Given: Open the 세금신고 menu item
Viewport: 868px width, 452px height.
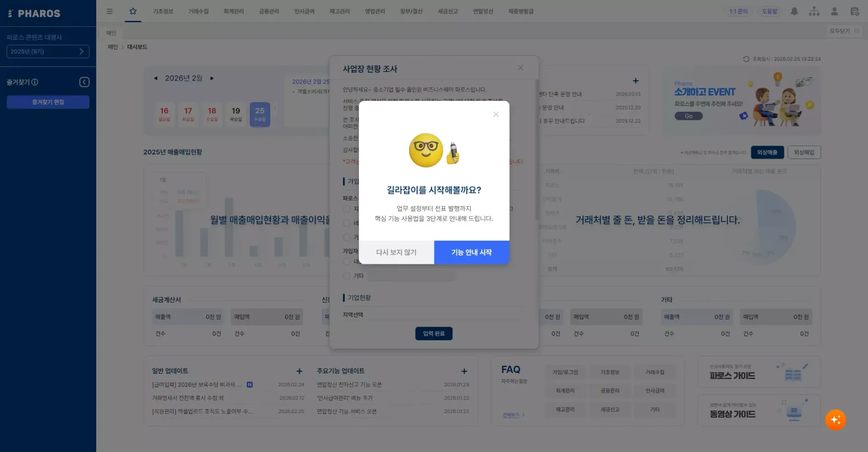Looking at the screenshot, I should pos(447,11).
